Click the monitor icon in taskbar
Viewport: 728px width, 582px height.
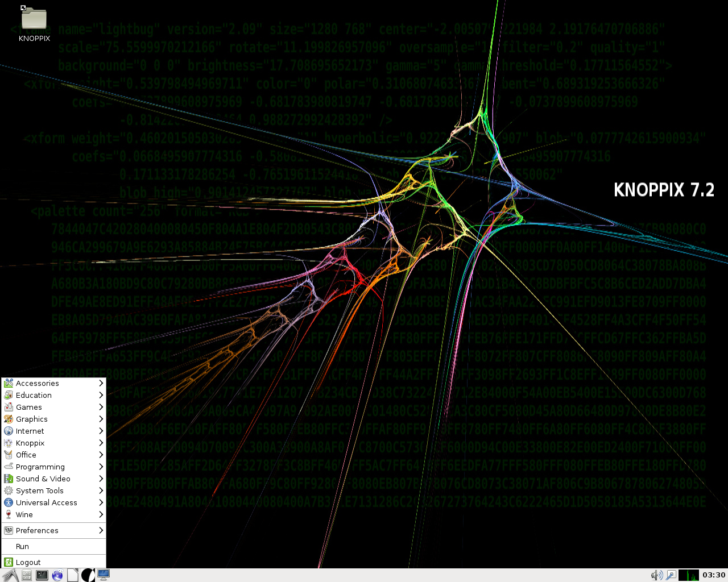(x=104, y=575)
